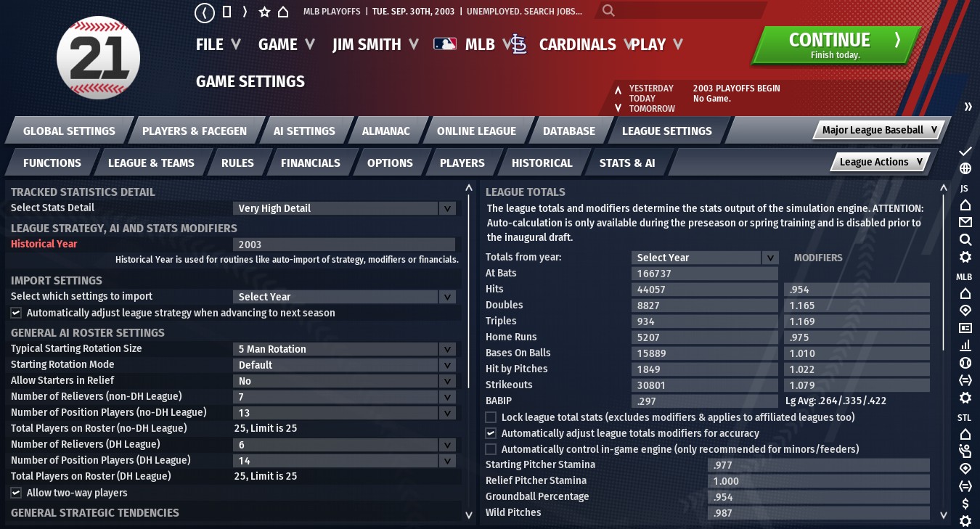This screenshot has height=529, width=980.
Task: Open Number of Relievers (non-DH League) dropdown
Action: click(x=344, y=397)
